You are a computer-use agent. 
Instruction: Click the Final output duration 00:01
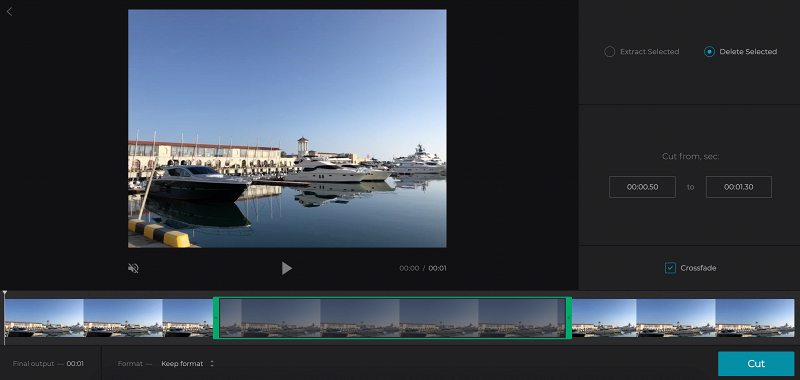point(75,364)
